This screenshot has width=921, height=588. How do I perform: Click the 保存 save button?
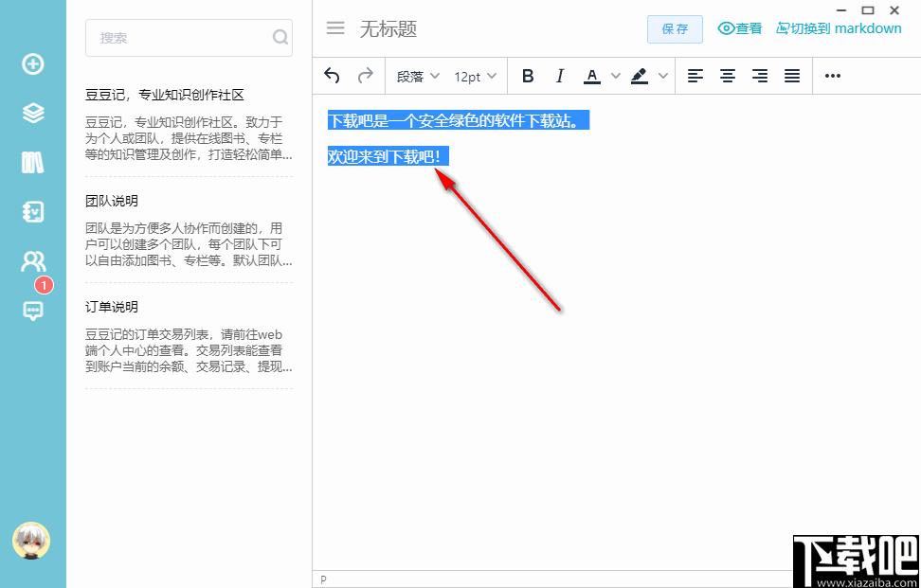point(675,28)
